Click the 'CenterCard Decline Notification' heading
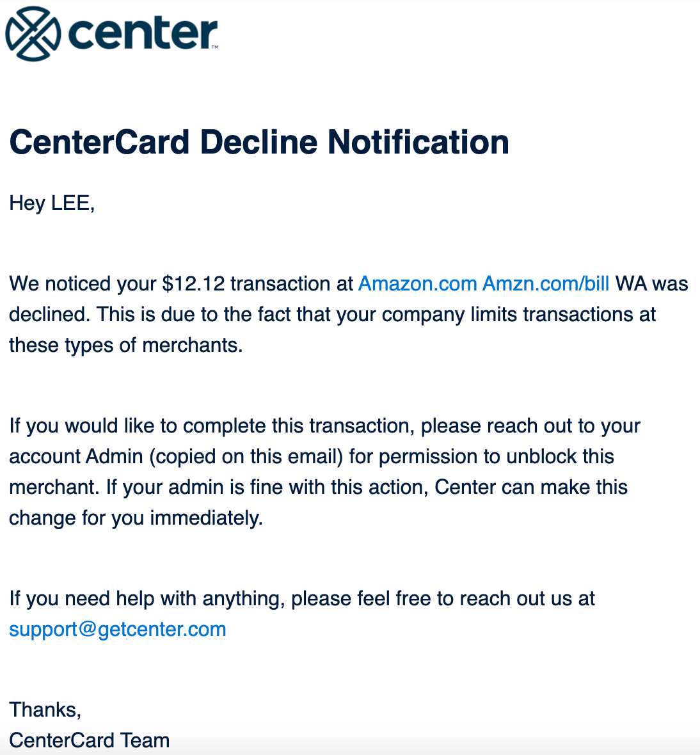Viewport: 700px width, 755px height. coord(259,142)
